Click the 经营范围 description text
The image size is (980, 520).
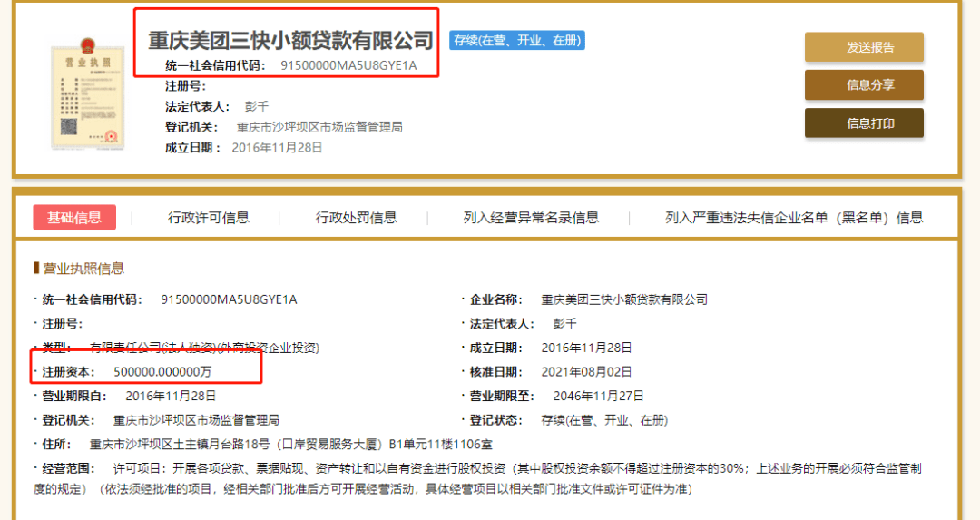point(477,479)
